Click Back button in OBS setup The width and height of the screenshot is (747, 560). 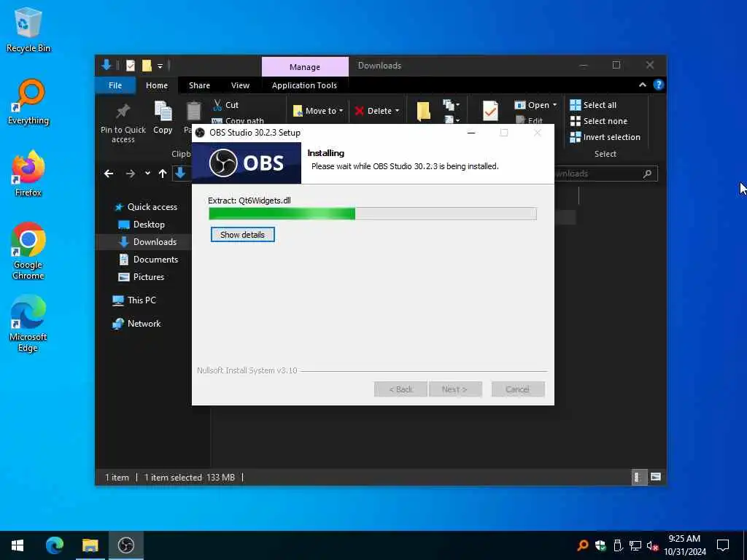[400, 389]
